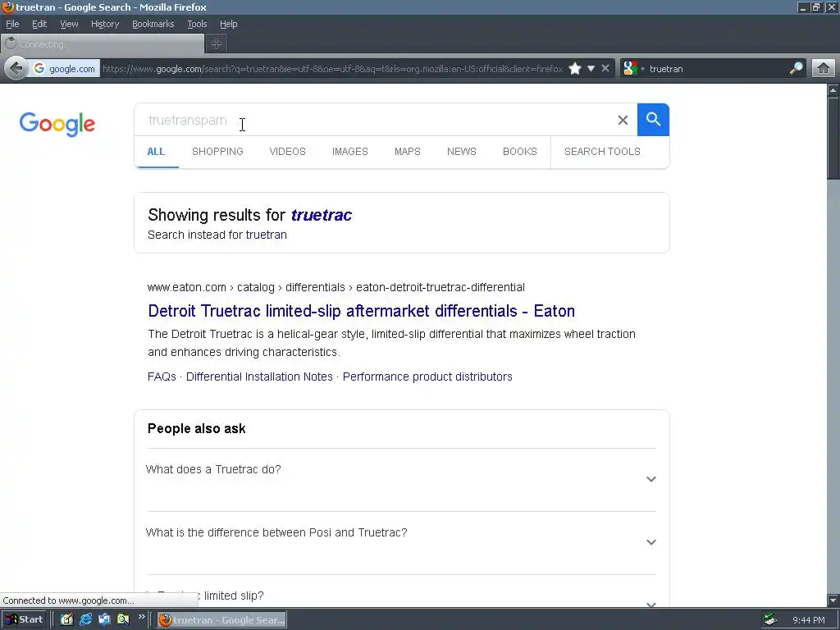Clear the Google search box with the X

[623, 120]
